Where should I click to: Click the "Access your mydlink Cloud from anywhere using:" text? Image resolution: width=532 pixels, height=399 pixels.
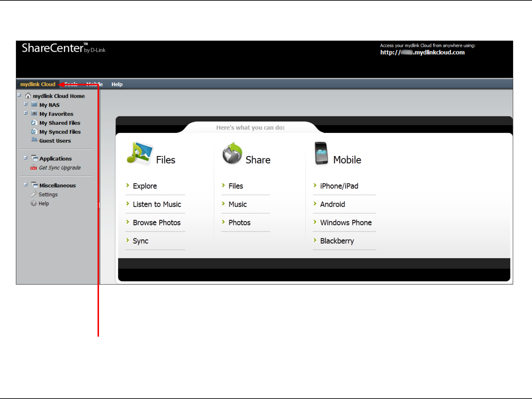point(428,46)
